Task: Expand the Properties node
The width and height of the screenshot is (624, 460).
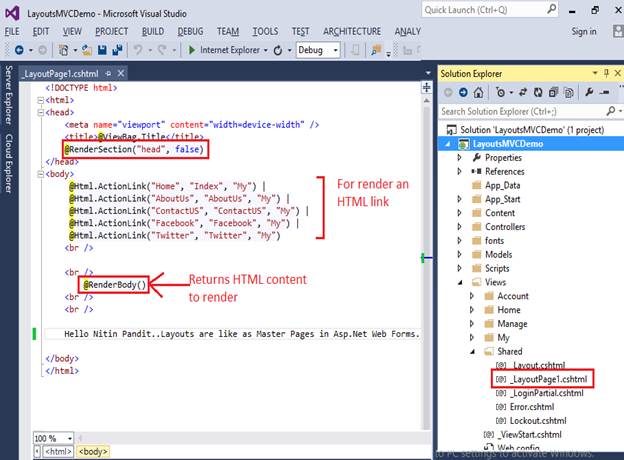Action: pos(459,158)
